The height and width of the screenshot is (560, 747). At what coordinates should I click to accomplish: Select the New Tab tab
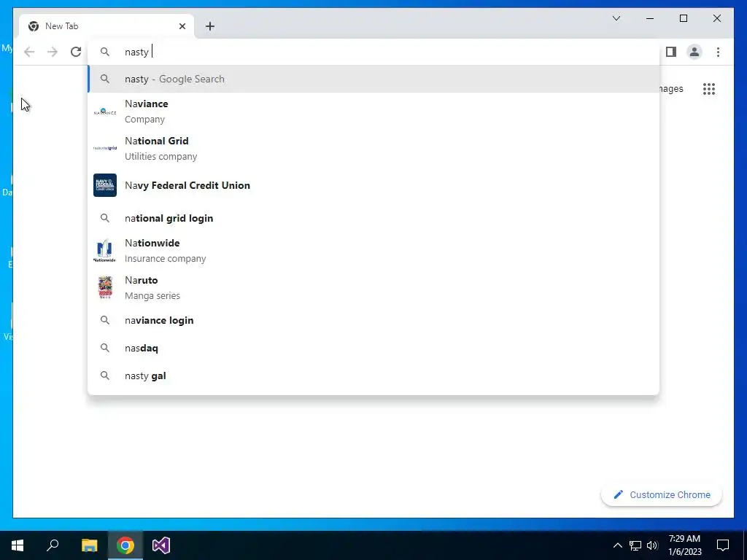tap(107, 26)
